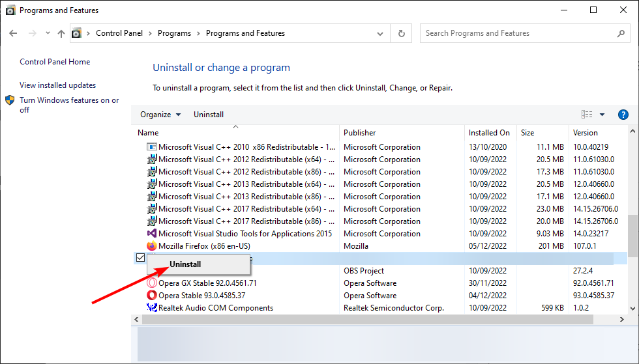Refresh the Programs and Features list
This screenshot has width=639, height=364.
pyautogui.click(x=402, y=33)
